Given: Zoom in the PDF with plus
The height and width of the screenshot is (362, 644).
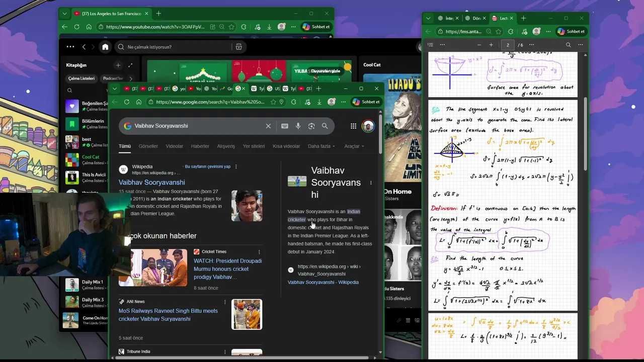Looking at the screenshot, I should (x=491, y=45).
